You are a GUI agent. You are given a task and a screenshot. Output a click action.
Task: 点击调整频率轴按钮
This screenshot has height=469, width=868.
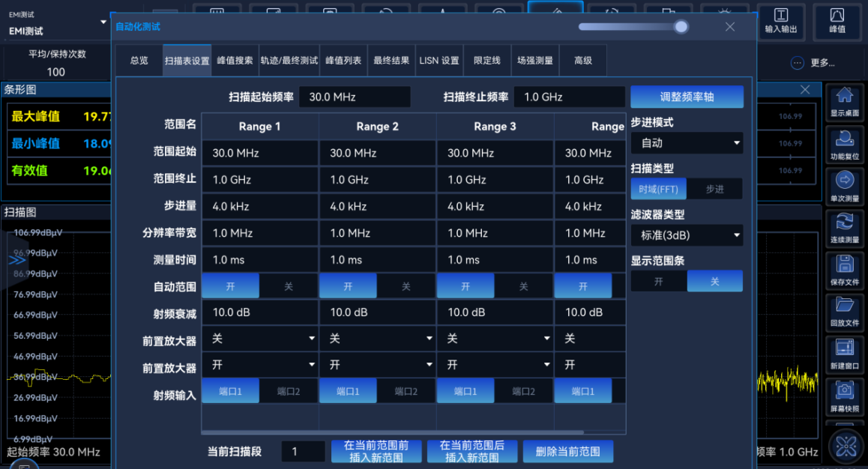pyautogui.click(x=686, y=96)
